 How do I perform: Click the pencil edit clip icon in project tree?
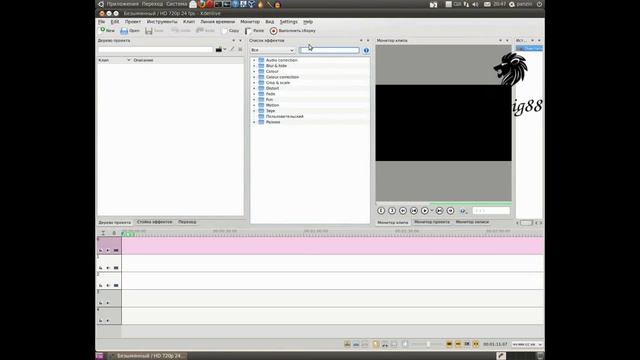232,49
